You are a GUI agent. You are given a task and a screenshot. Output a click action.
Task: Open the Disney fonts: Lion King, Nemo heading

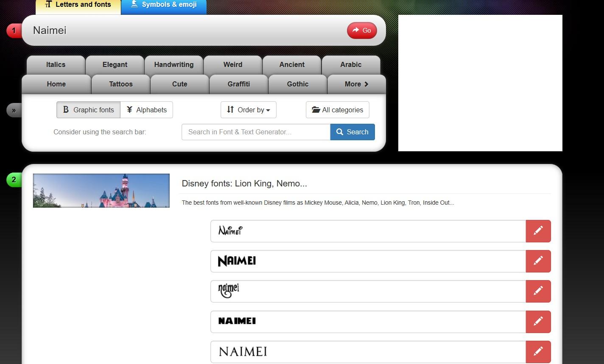[x=244, y=183]
